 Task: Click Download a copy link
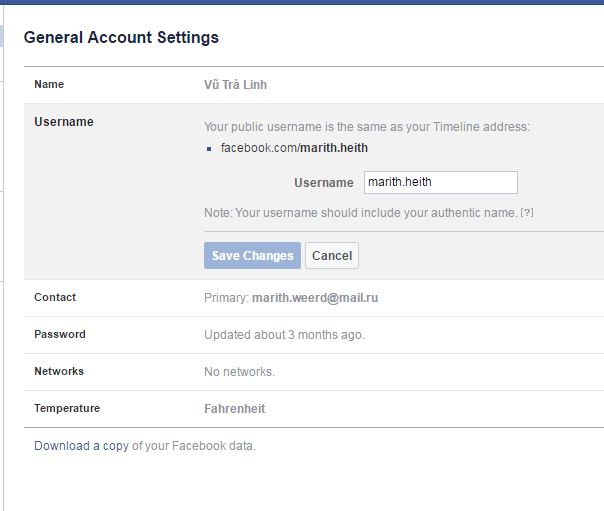(81, 446)
